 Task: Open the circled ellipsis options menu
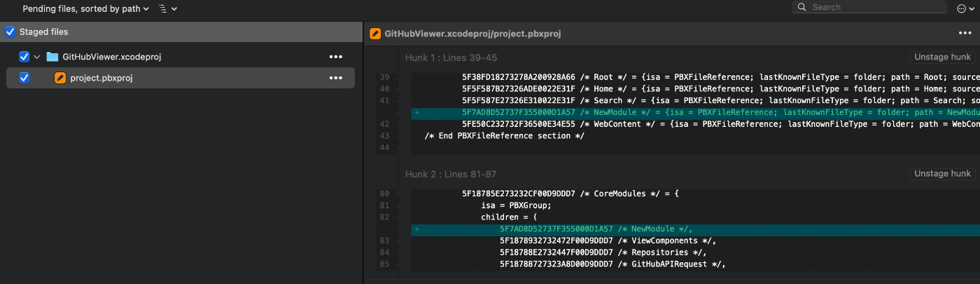tap(965, 8)
